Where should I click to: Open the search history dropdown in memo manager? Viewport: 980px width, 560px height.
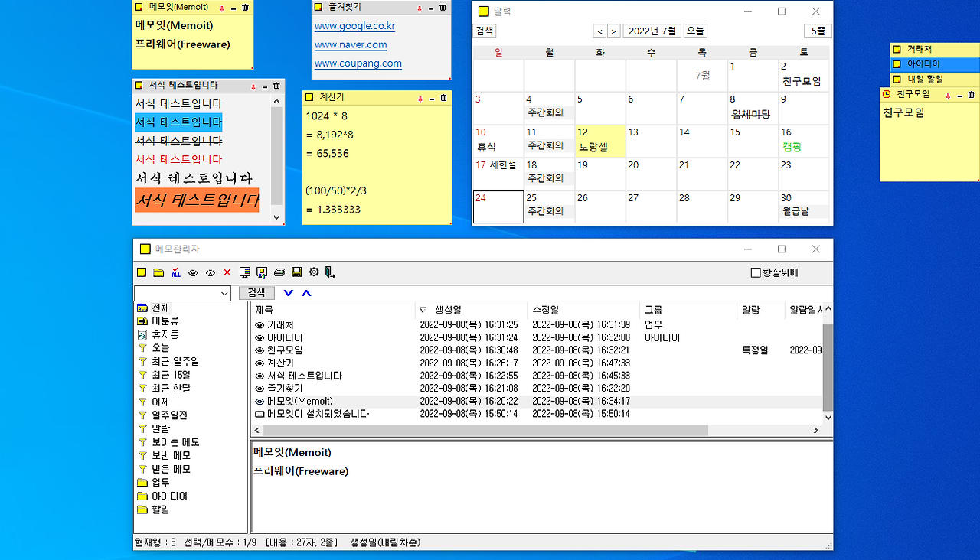[226, 292]
